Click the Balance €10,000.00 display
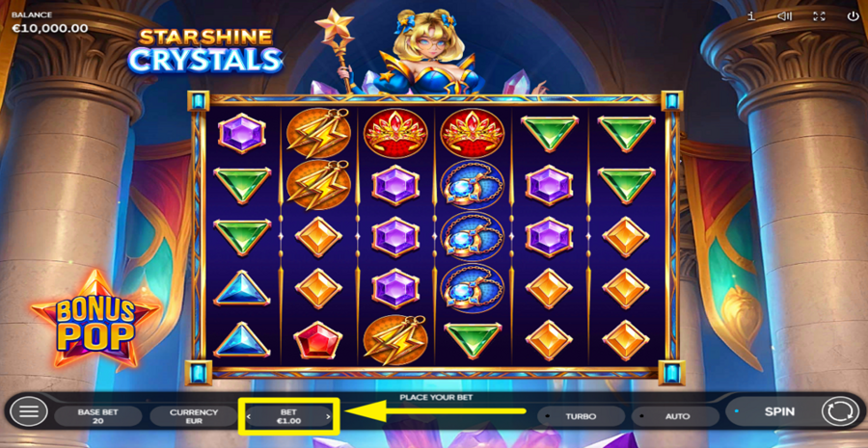The height and width of the screenshot is (448, 868). click(49, 24)
